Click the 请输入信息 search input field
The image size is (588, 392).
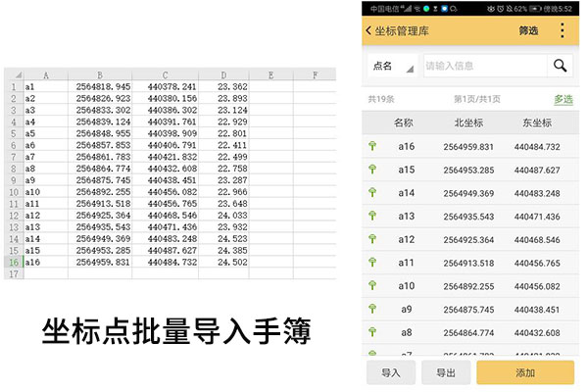[x=480, y=66]
